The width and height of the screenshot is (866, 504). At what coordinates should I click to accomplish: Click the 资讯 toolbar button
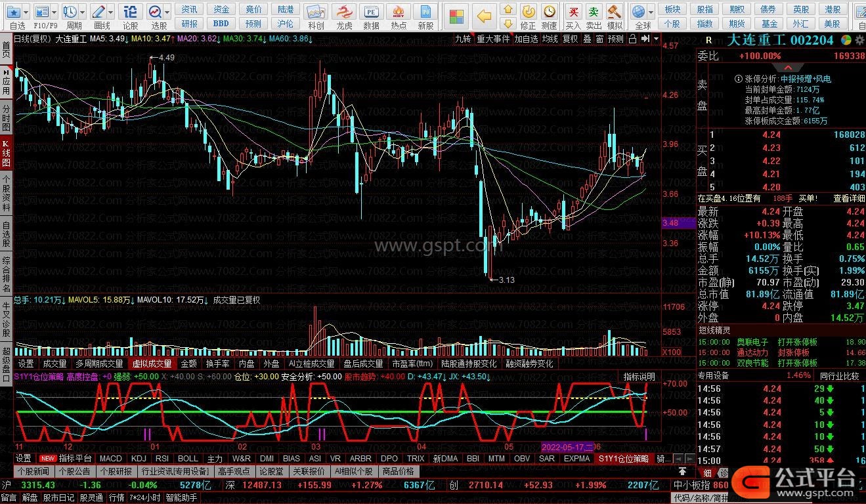190,9
